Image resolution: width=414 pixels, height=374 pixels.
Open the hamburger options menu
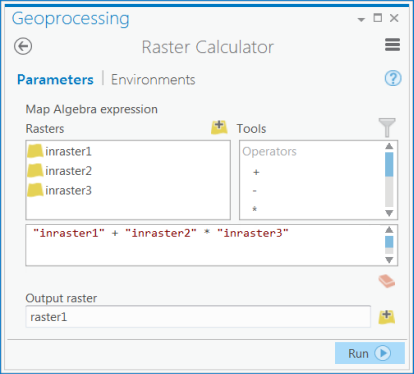point(392,45)
